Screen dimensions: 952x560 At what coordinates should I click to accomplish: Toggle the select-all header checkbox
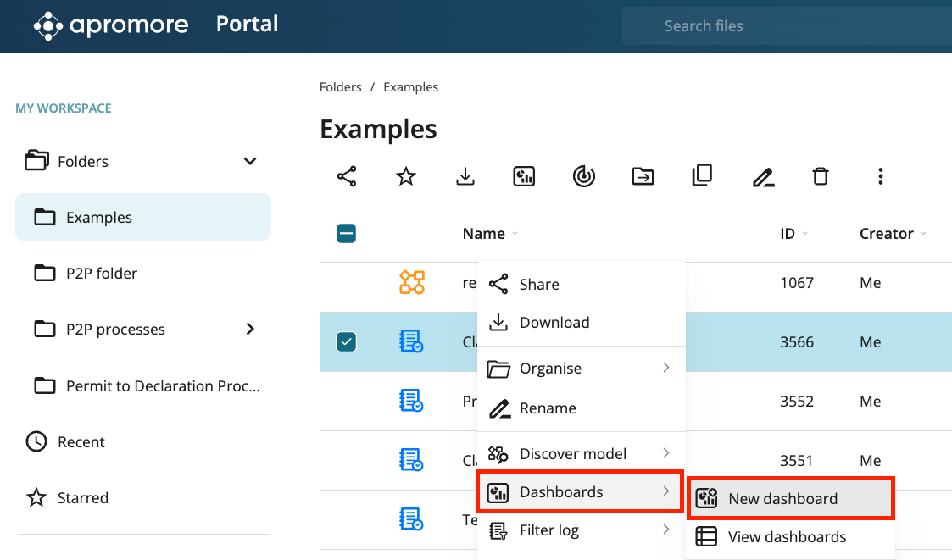[346, 234]
